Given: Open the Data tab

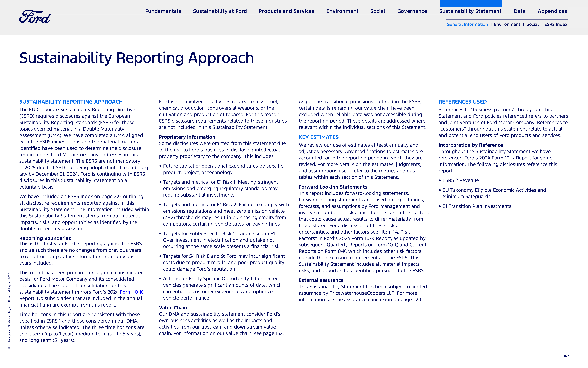Looking at the screenshot, I should pos(519,11).
